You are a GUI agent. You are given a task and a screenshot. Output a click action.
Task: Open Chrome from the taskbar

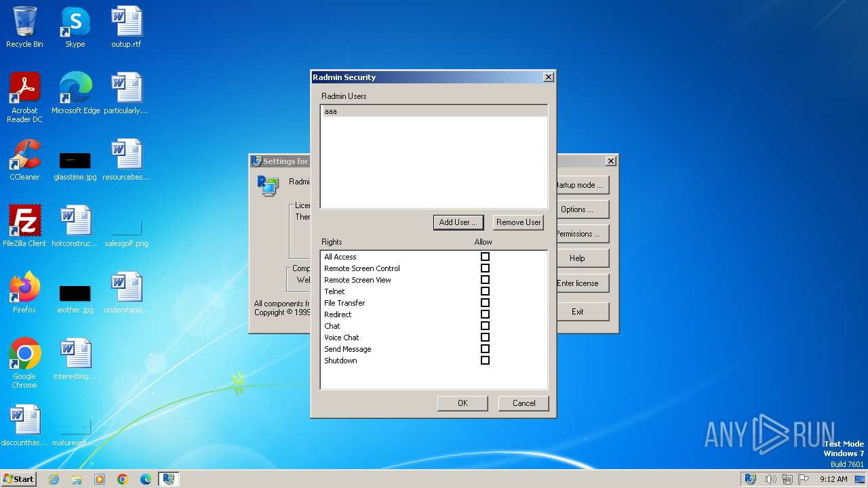[123, 479]
